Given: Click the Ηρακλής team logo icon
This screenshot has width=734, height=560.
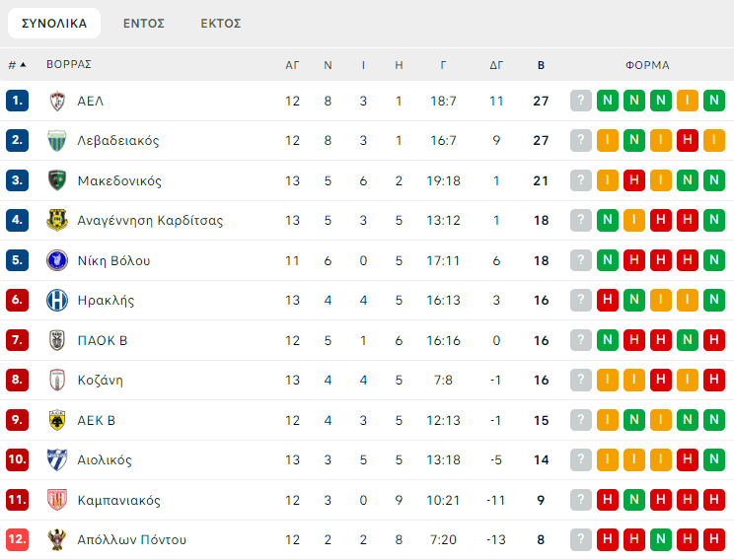Looking at the screenshot, I should (57, 301).
